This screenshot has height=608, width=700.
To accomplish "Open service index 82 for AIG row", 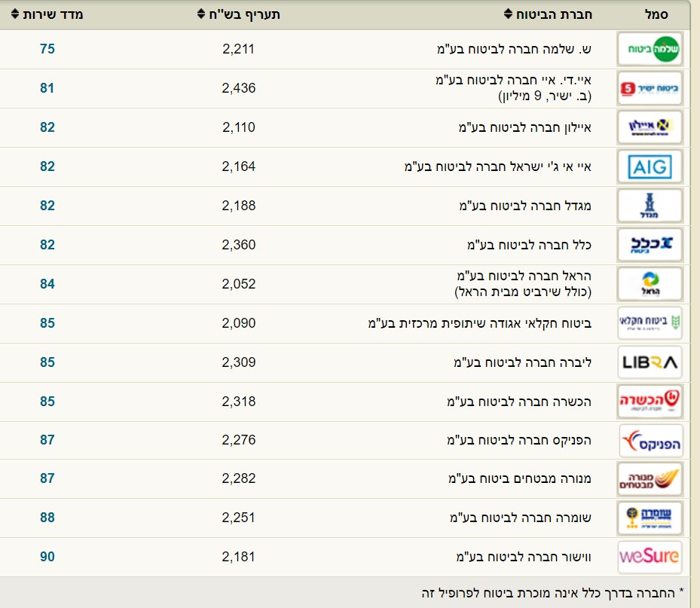I will click(x=47, y=167).
